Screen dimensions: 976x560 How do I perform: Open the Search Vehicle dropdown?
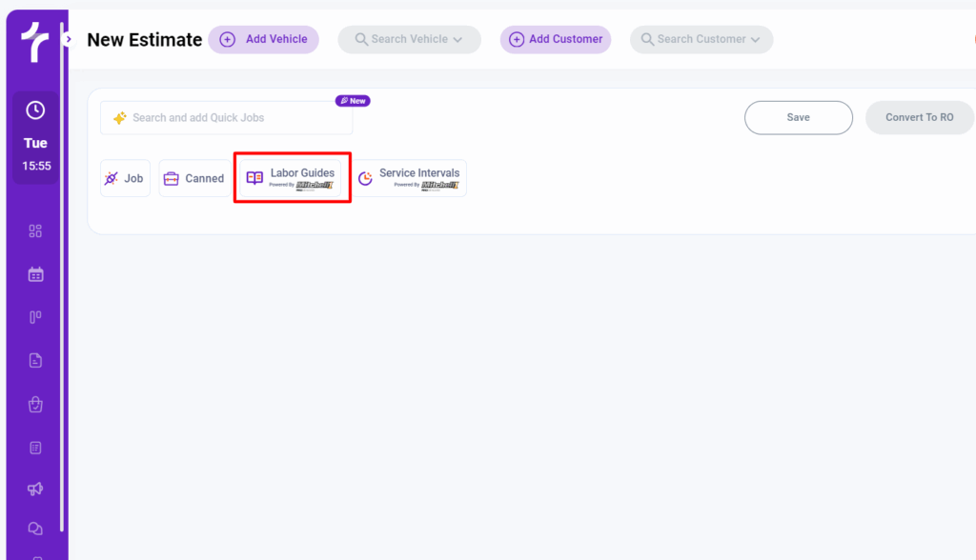[409, 39]
